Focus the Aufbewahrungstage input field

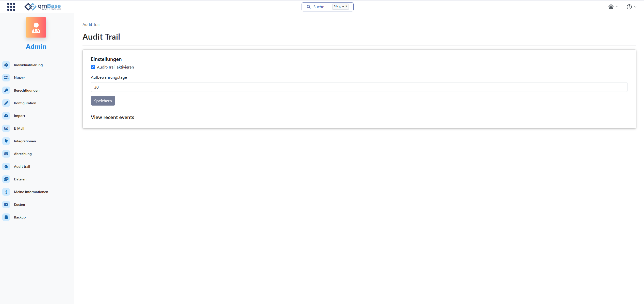(359, 87)
